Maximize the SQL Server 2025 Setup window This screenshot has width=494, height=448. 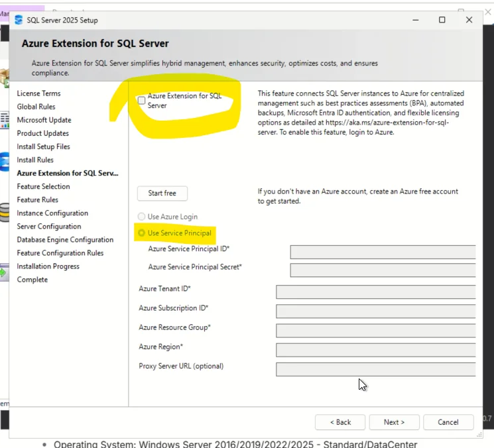point(442,20)
